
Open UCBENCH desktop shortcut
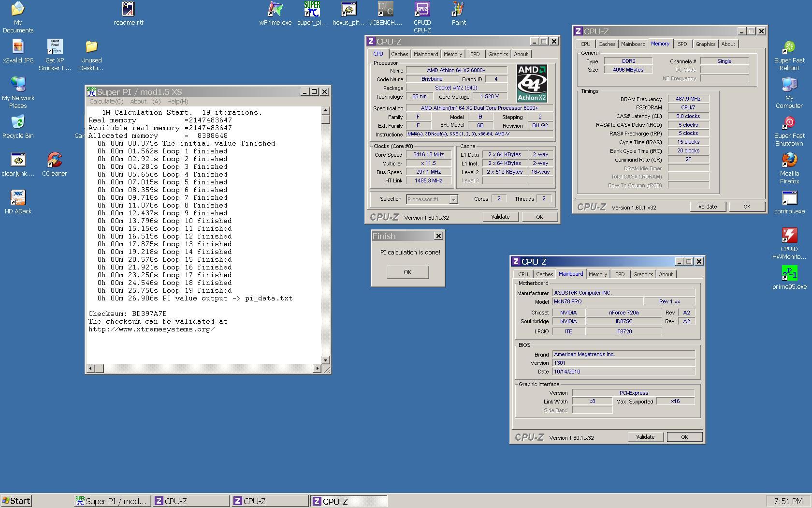pyautogui.click(x=385, y=14)
